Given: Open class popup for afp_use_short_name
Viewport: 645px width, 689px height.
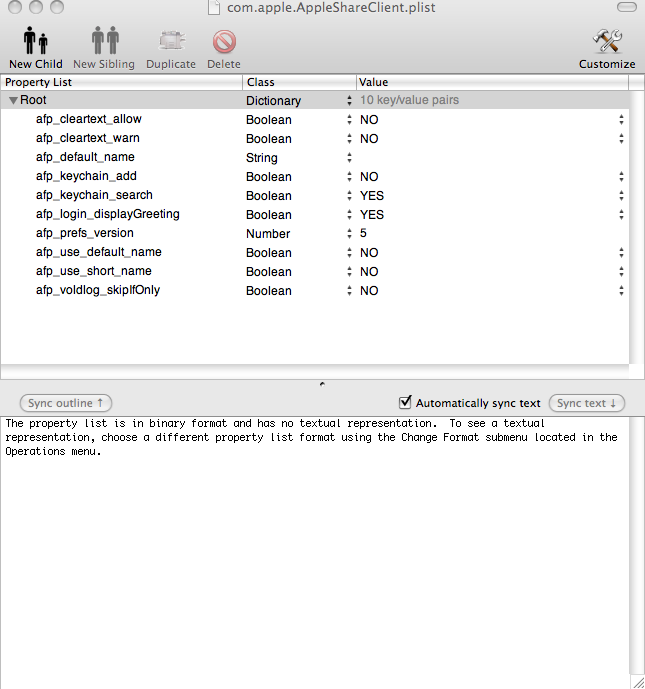Looking at the screenshot, I should (349, 272).
